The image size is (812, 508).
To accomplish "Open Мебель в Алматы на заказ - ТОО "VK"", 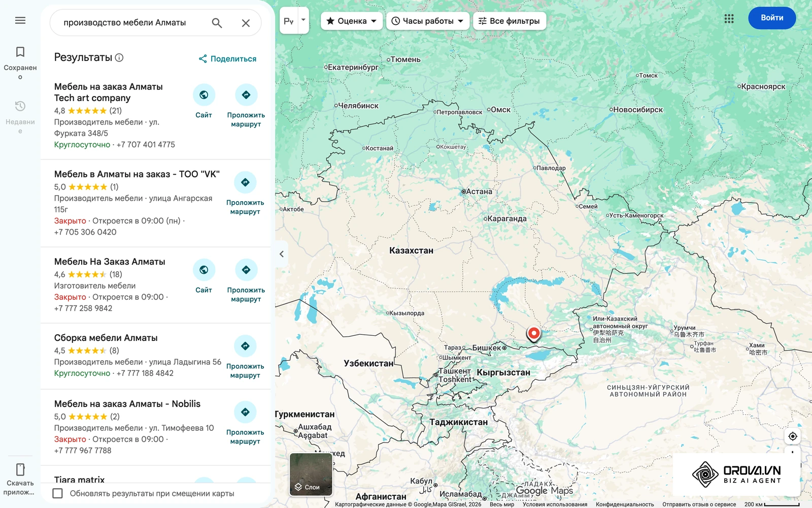I will pyautogui.click(x=137, y=174).
